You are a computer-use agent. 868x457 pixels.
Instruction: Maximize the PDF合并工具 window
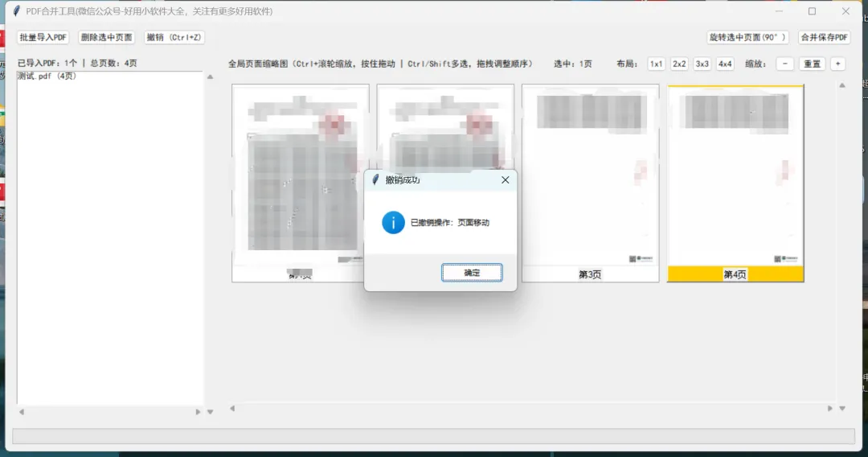tap(812, 11)
